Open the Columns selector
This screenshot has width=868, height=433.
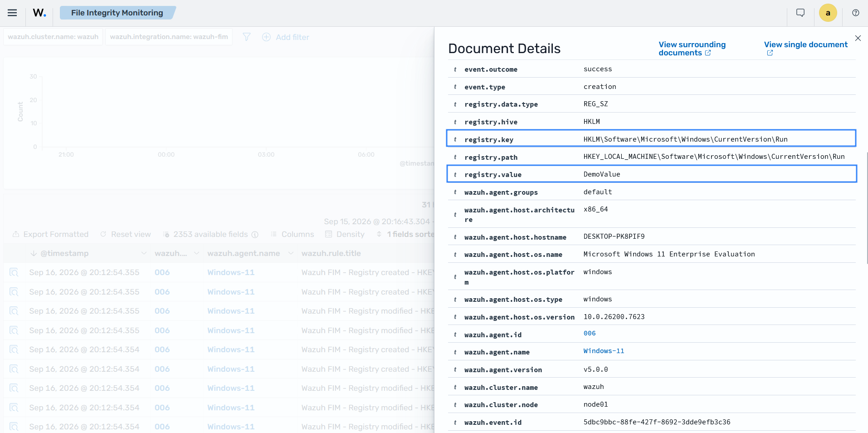(x=293, y=234)
